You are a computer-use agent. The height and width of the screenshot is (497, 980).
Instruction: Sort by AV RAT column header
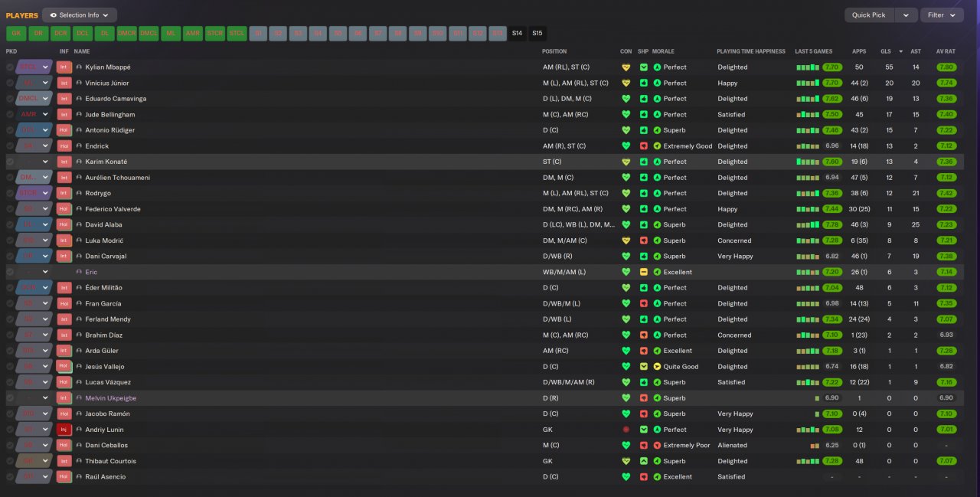(x=946, y=51)
